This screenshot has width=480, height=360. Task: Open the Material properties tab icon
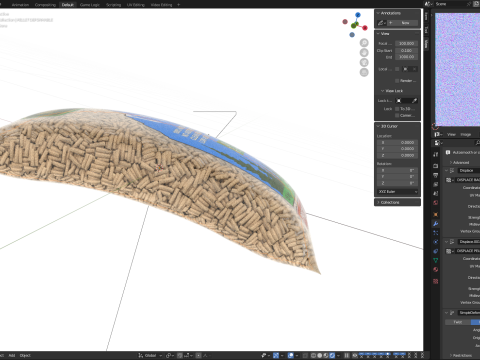pos(435,269)
